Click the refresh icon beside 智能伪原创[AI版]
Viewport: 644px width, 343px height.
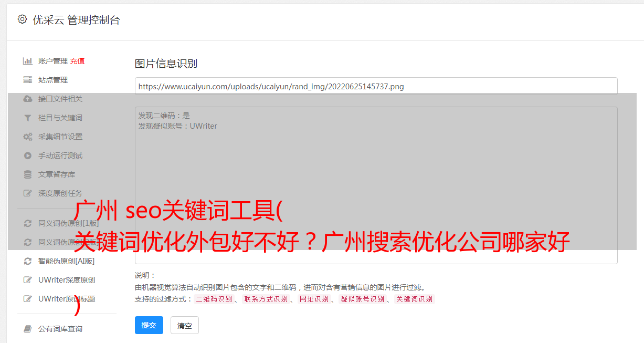[x=28, y=261]
